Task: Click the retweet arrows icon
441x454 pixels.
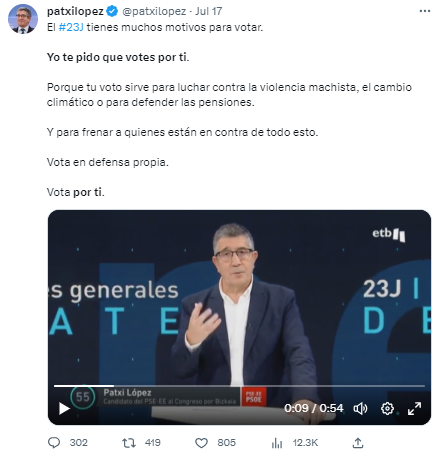Action: click(x=129, y=443)
